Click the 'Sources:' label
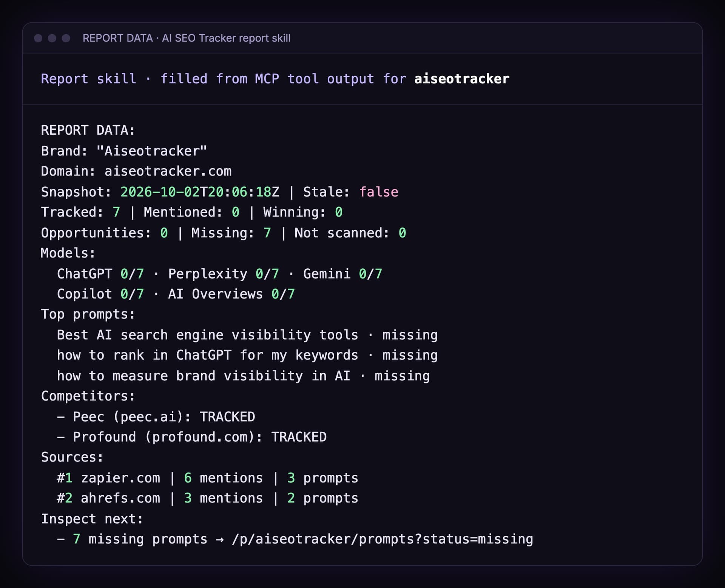 pyautogui.click(x=72, y=457)
